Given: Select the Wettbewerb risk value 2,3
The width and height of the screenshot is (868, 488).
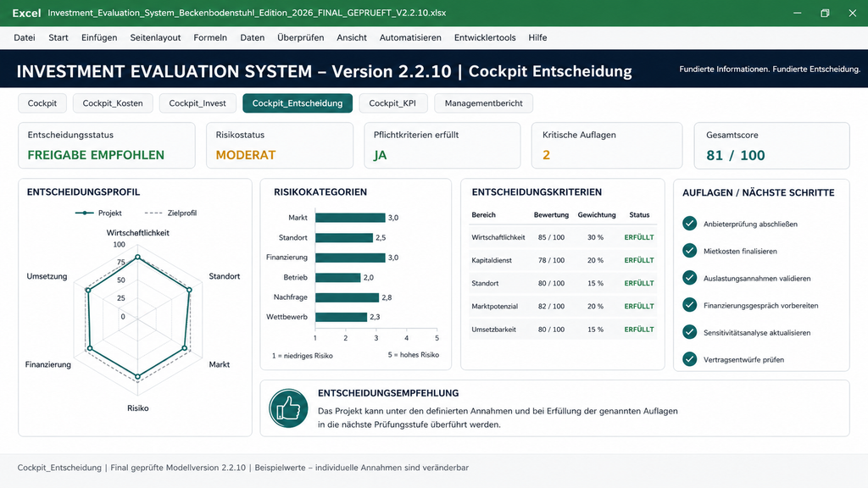Looking at the screenshot, I should point(375,317).
